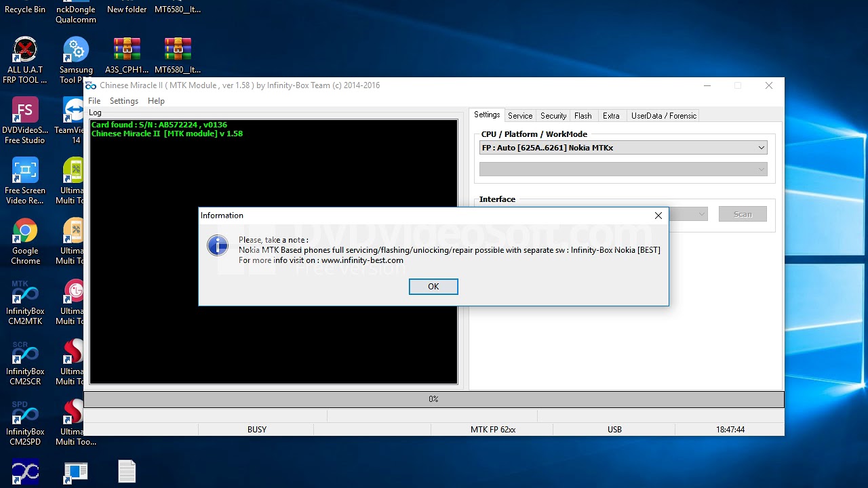The width and height of the screenshot is (868, 488).
Task: Open the Recycle Bin desktop shortcut
Action: (25, 8)
